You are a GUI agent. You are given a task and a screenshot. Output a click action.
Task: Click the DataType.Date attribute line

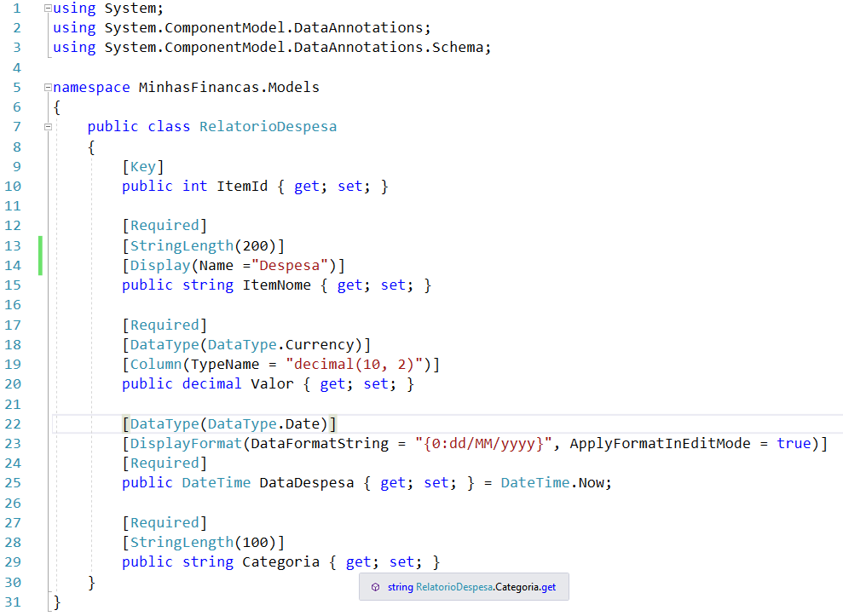229,424
